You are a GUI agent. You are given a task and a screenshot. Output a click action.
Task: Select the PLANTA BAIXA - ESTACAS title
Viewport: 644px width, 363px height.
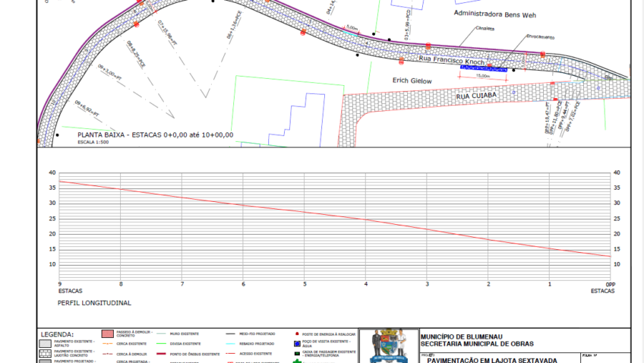(x=155, y=134)
